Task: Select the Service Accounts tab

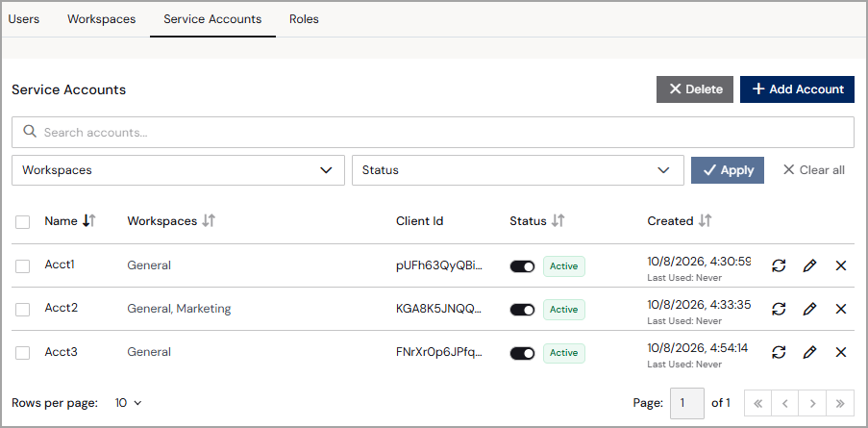Action: coord(212,19)
